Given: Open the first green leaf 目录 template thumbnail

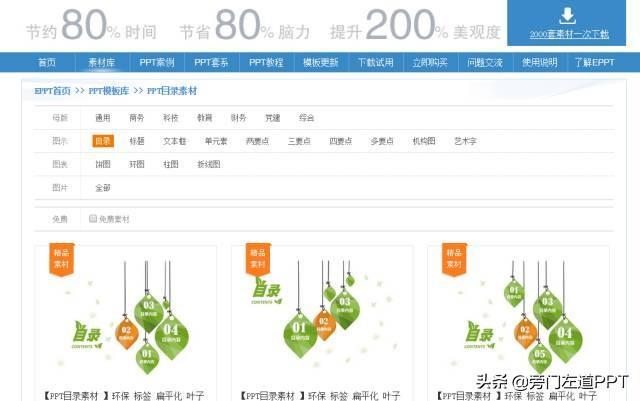Looking at the screenshot, I should tap(126, 316).
